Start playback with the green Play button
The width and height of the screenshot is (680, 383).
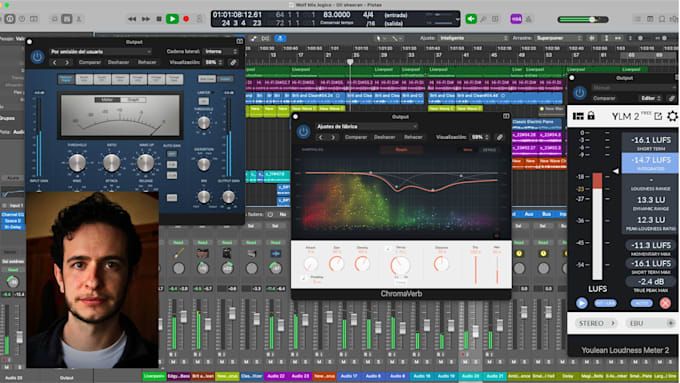click(172, 19)
